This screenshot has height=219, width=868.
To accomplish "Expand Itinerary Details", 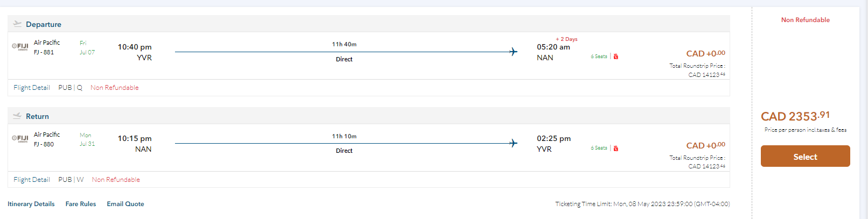I will [x=31, y=204].
